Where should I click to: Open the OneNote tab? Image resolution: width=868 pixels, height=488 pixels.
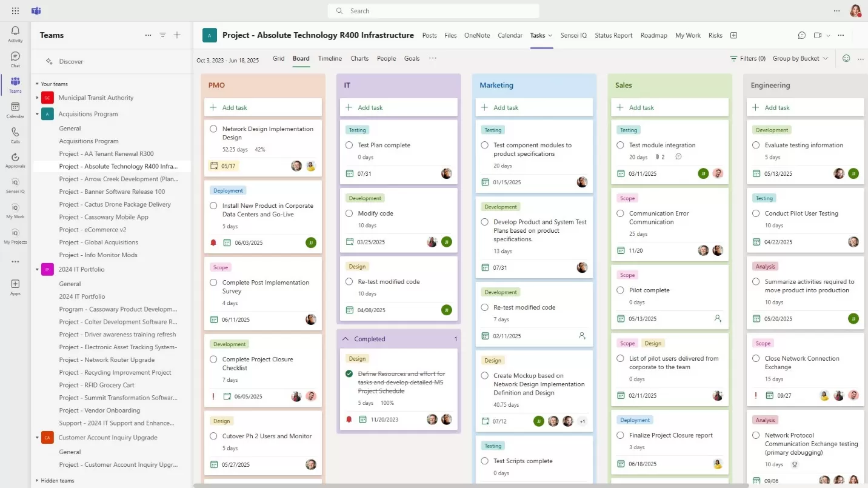click(x=477, y=35)
